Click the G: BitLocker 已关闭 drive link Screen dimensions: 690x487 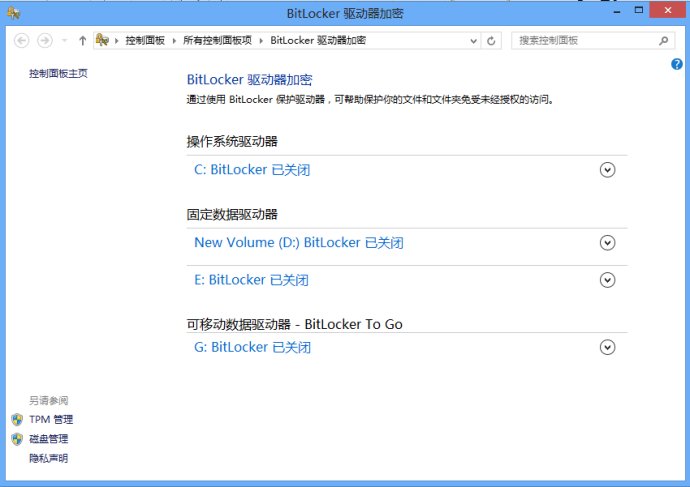pos(253,347)
